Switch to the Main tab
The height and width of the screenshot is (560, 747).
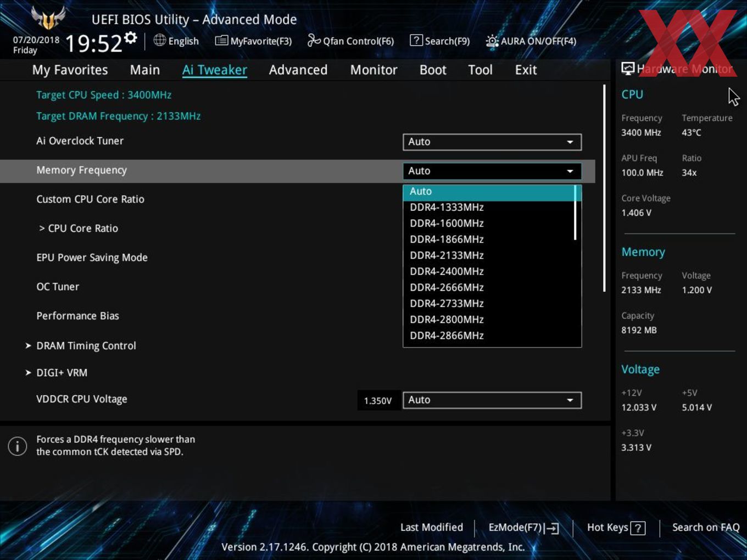[x=145, y=70]
